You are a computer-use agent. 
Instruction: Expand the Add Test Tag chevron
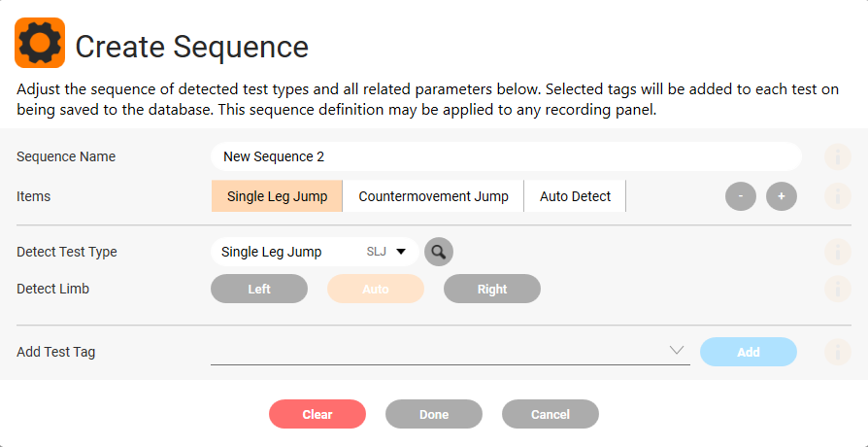tap(677, 350)
